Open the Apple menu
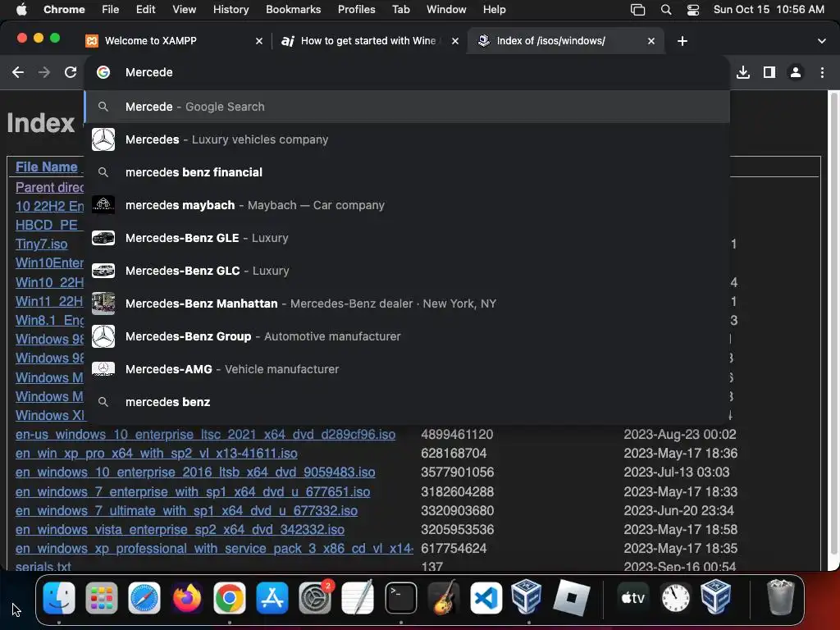This screenshot has width=840, height=630. tap(21, 10)
